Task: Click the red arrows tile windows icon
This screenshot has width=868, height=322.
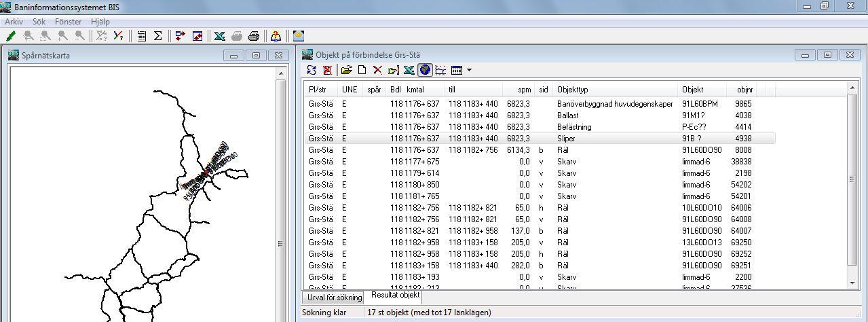Action: pyautogui.click(x=180, y=36)
